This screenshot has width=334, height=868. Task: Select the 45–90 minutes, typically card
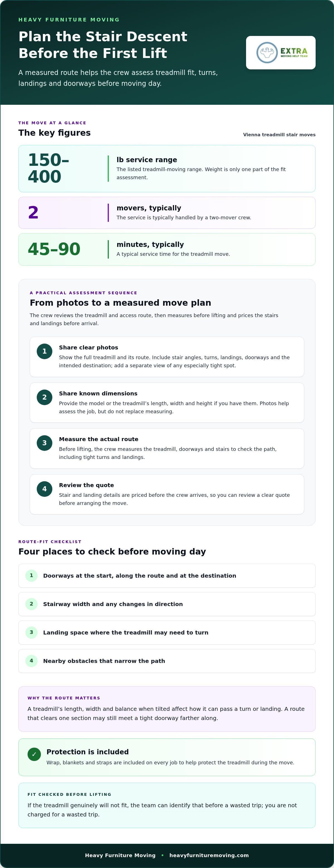pos(167,249)
